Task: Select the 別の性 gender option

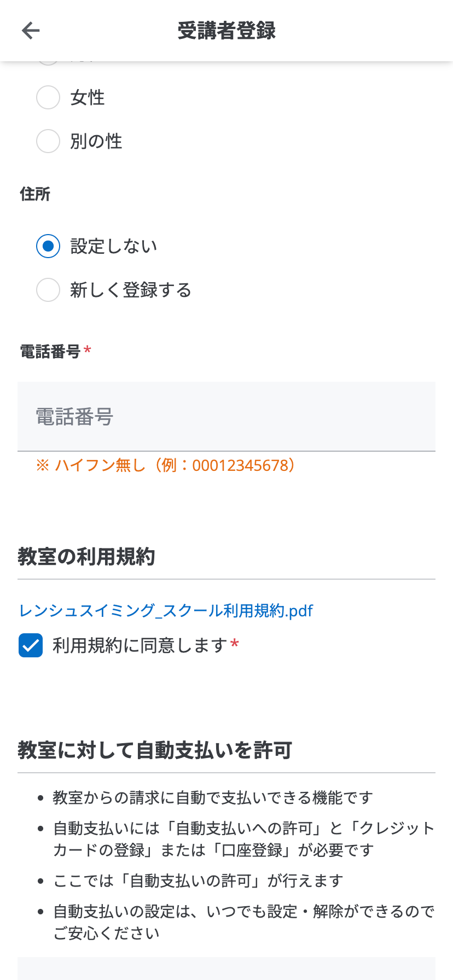Action: tap(48, 141)
